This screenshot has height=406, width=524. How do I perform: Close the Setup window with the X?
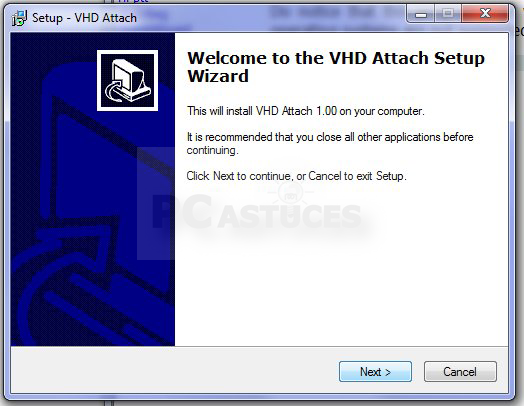[485, 13]
